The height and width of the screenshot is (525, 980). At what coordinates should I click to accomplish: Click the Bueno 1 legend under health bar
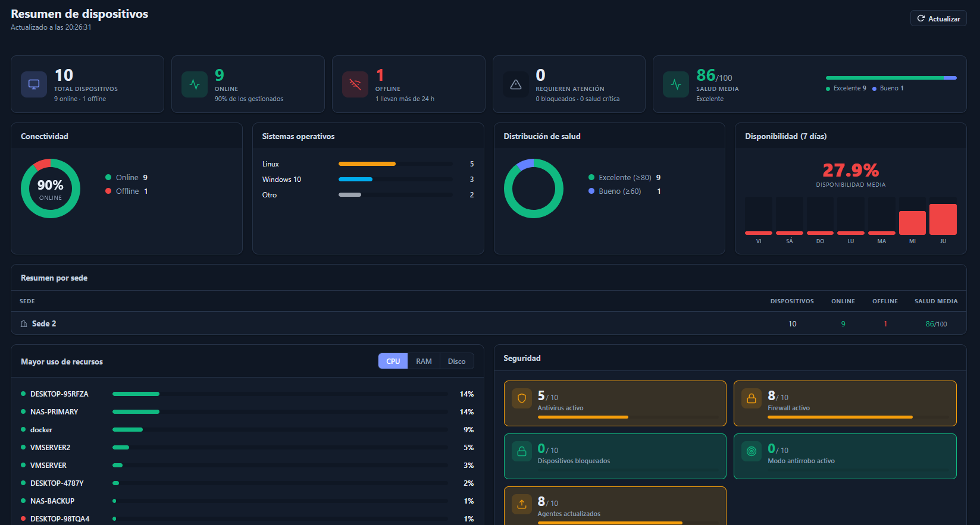coord(888,88)
